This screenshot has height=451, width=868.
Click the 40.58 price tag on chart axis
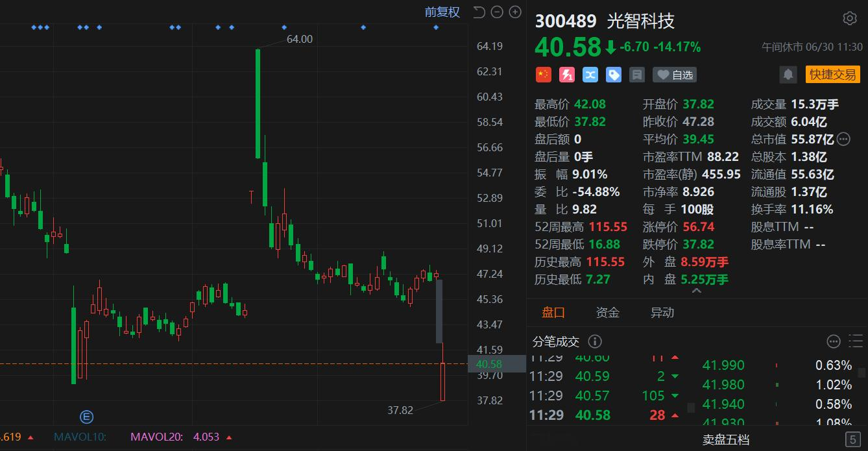click(x=496, y=364)
